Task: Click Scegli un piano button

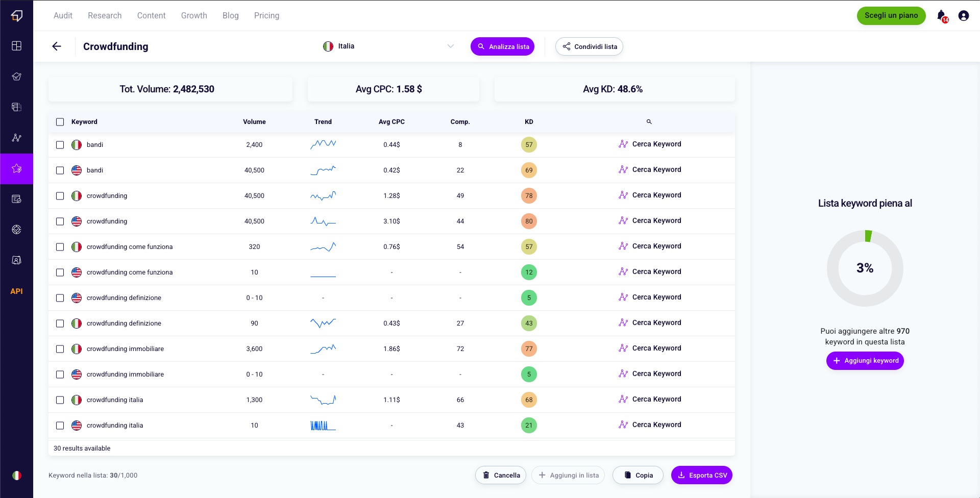Action: [x=891, y=16]
